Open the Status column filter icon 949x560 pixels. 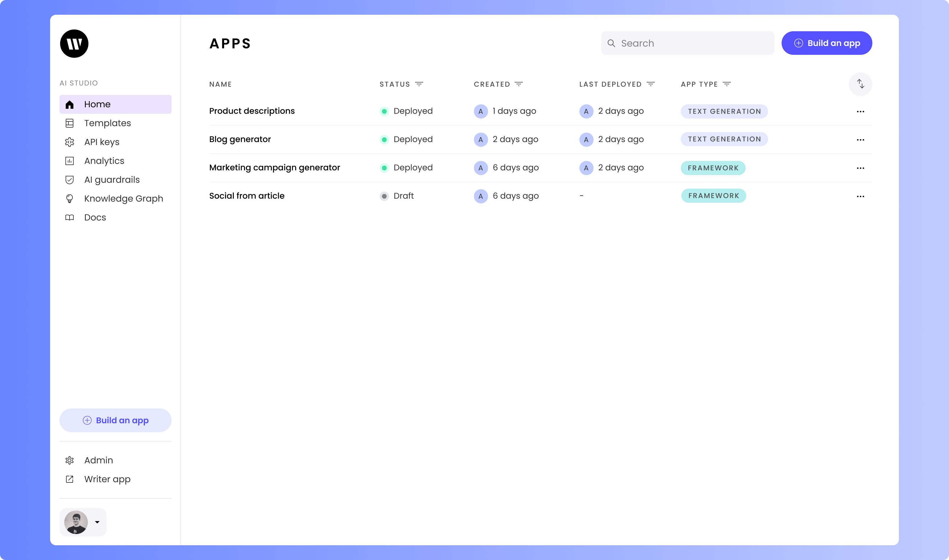click(x=419, y=84)
